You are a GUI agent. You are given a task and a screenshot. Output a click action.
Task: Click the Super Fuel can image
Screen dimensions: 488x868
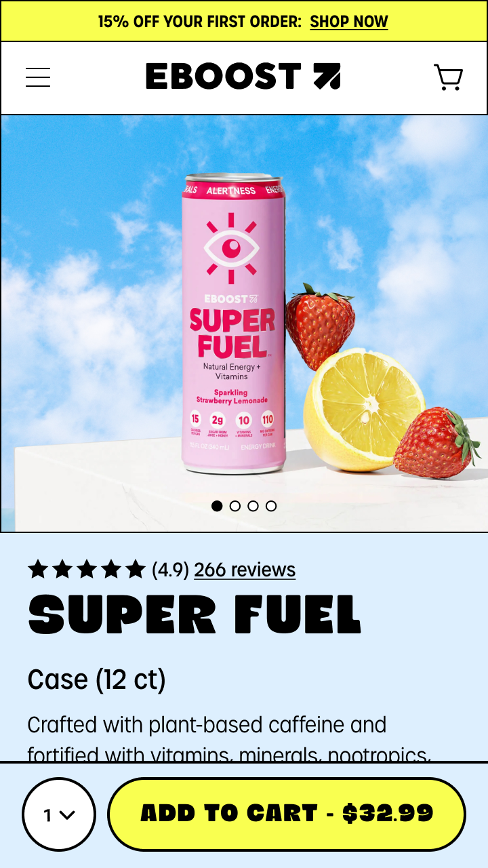pyautogui.click(x=233, y=323)
